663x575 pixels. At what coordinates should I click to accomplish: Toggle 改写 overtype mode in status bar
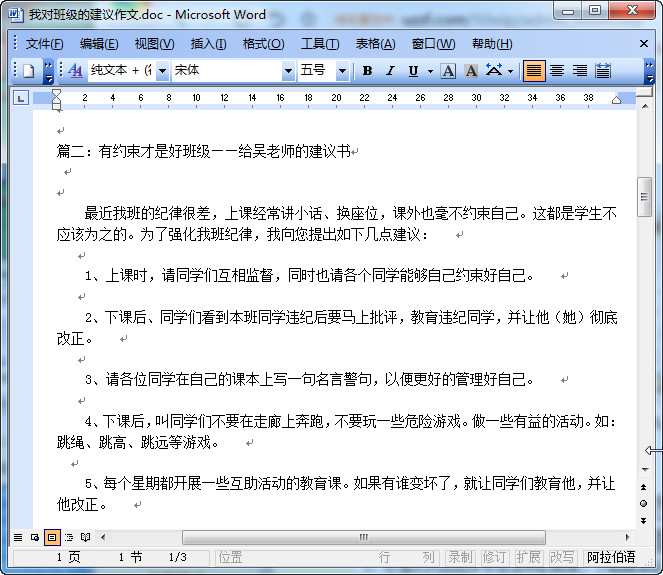point(562,557)
